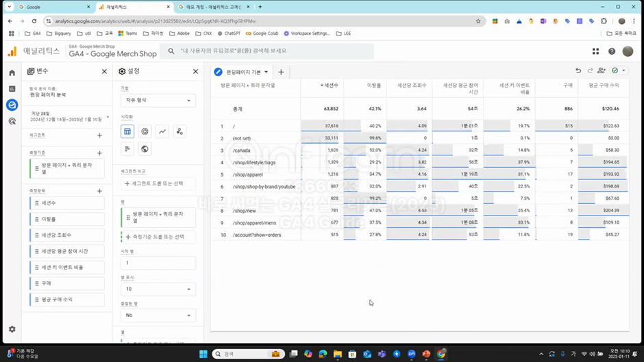644x362 pixels.
Task: Select the 이탈률 metric chip in variables
Action: coord(67,219)
